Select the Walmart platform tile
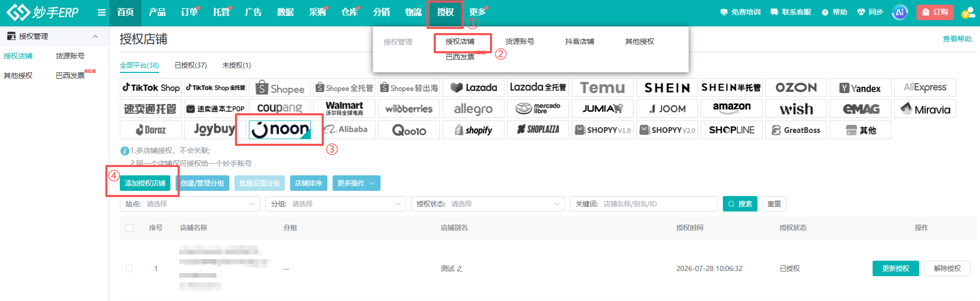This screenshot has width=980, height=301. [x=344, y=109]
